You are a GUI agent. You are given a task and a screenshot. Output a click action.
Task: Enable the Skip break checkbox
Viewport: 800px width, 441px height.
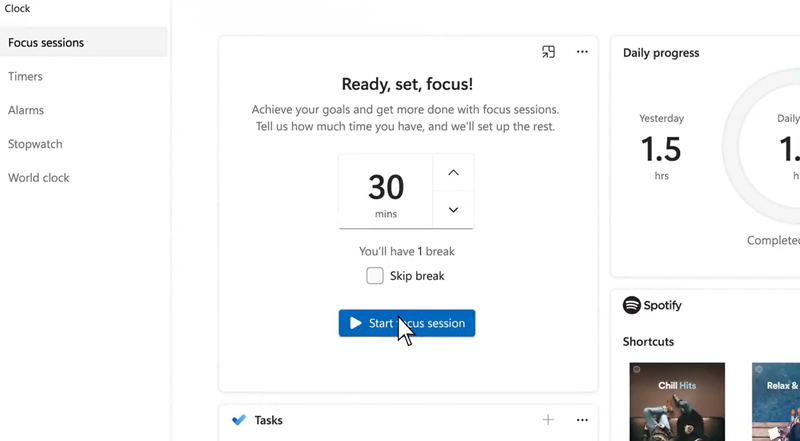click(375, 276)
